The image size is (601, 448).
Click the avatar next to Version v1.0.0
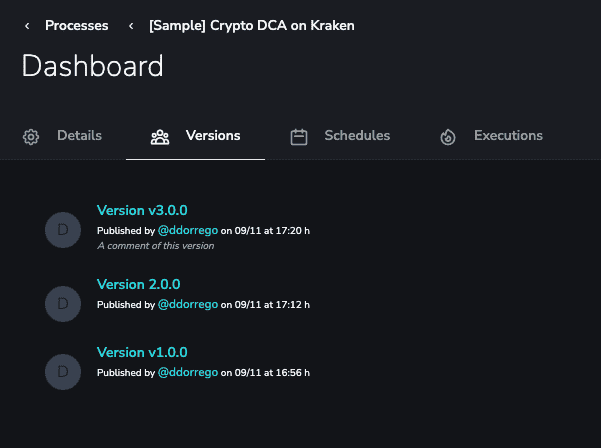63,372
